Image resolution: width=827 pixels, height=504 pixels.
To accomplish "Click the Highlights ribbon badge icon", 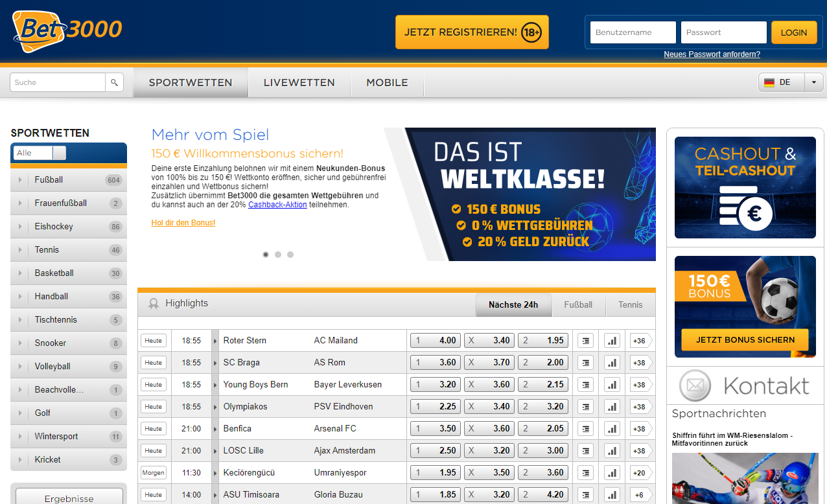I will (154, 303).
